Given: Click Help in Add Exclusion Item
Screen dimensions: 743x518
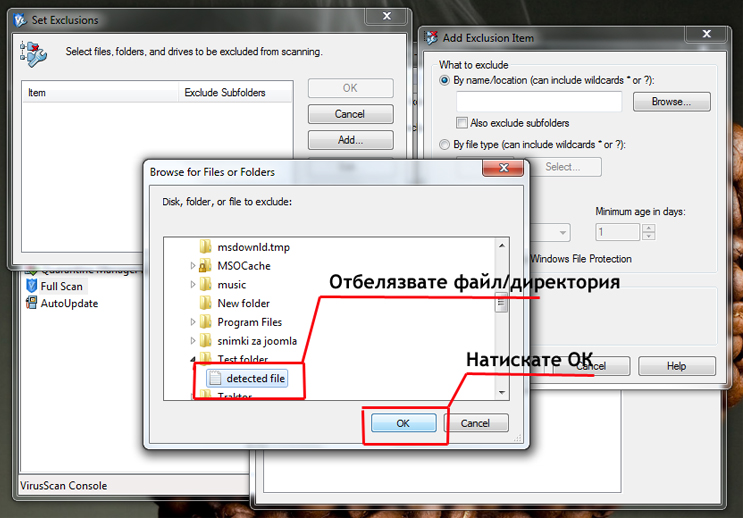Looking at the screenshot, I should [677, 366].
